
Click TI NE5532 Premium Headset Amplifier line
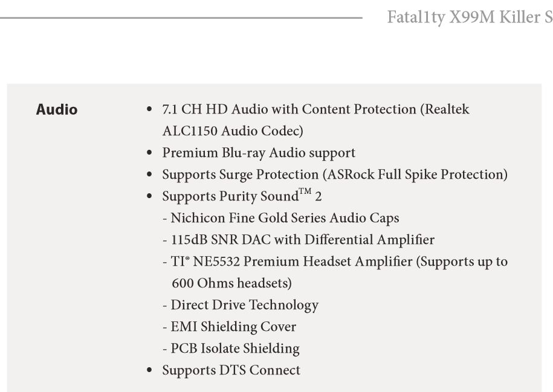tap(335, 262)
